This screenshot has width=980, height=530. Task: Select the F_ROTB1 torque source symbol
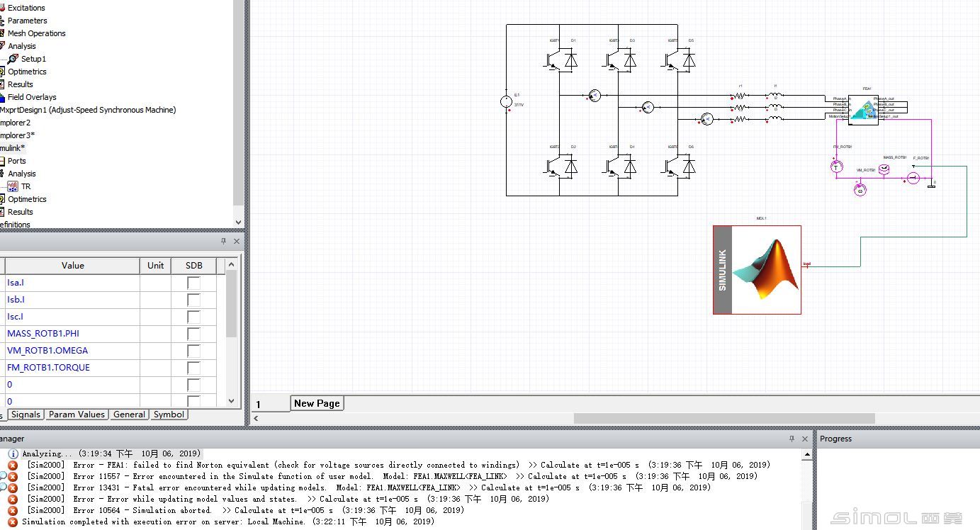tap(913, 178)
